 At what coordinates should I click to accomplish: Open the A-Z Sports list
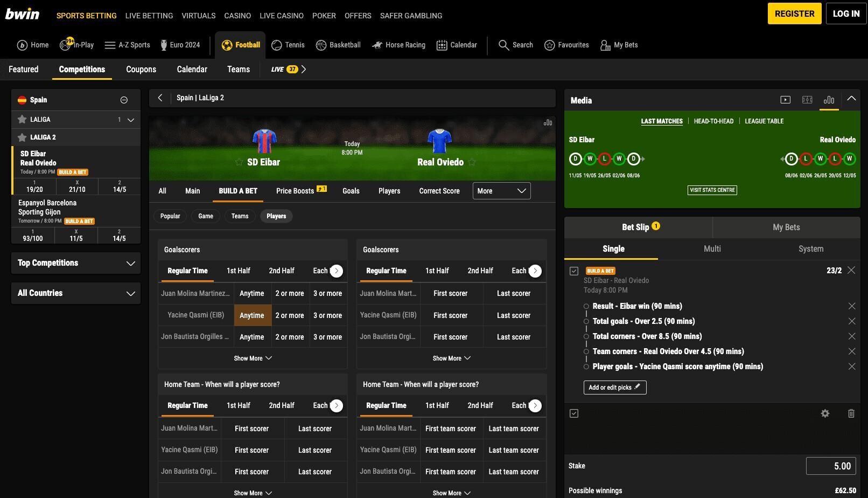[x=127, y=45]
